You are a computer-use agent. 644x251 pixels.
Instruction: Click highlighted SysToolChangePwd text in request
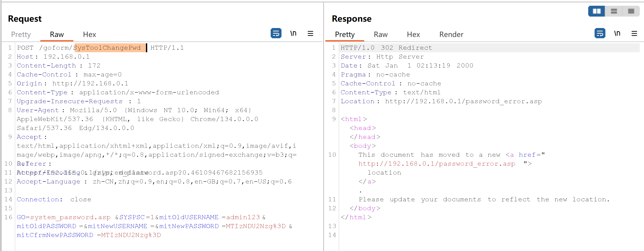(x=108, y=48)
